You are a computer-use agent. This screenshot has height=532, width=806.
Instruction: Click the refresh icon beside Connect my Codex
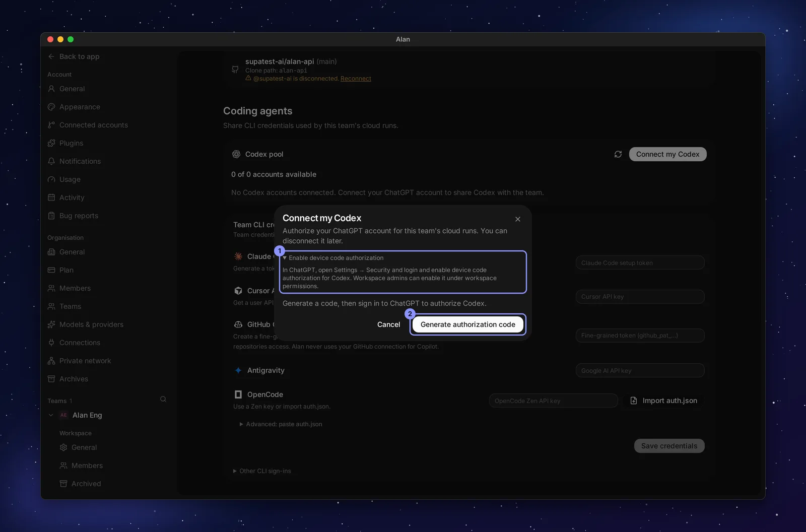(x=618, y=154)
